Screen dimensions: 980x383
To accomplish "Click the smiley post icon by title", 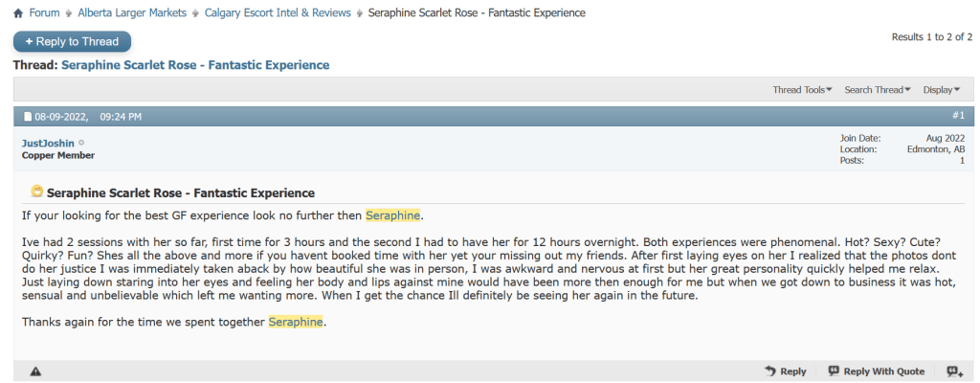I will coord(36,191).
